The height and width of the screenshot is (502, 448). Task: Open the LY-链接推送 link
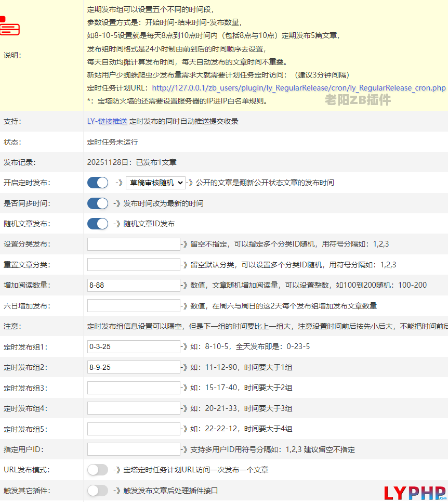point(107,121)
